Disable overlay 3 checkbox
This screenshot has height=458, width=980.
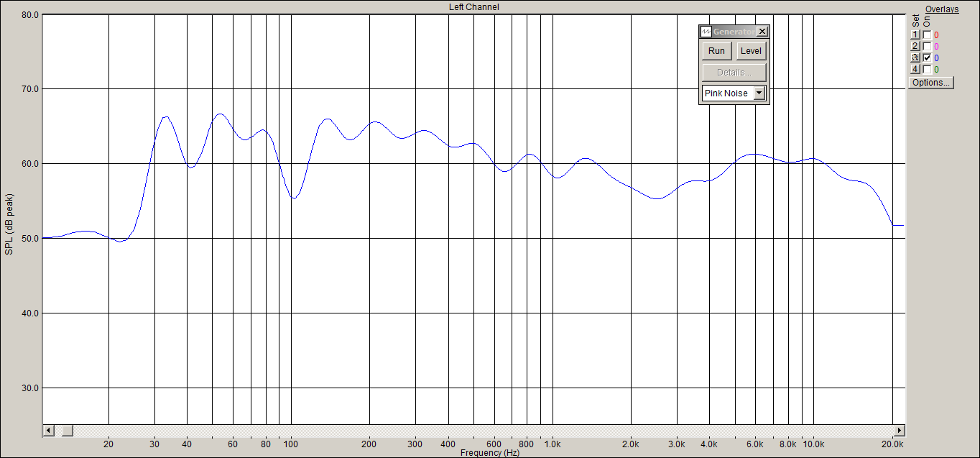928,58
